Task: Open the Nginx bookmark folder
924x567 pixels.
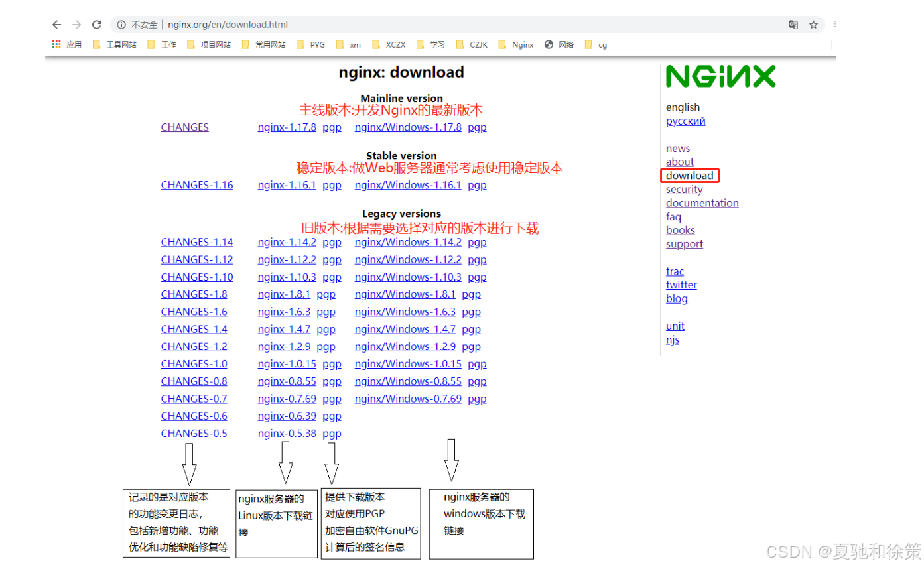Action: tap(515, 45)
